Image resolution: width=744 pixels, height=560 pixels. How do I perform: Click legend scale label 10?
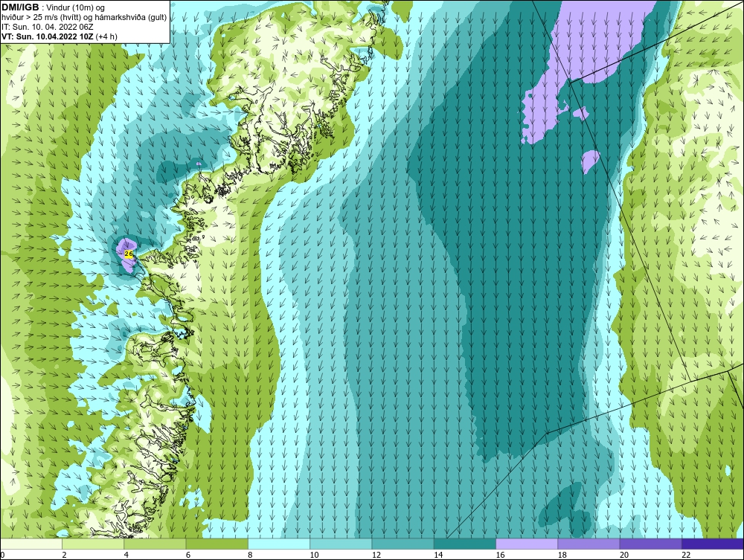[x=314, y=556]
